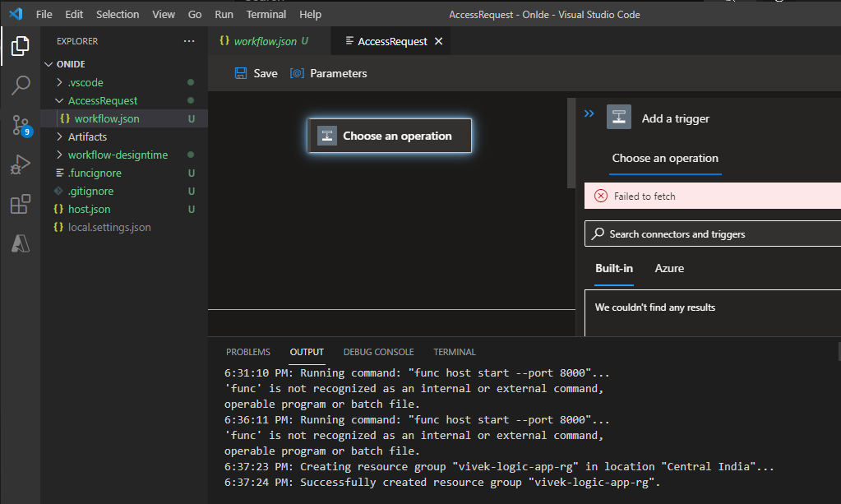Open the Azure view icon

click(x=21, y=244)
